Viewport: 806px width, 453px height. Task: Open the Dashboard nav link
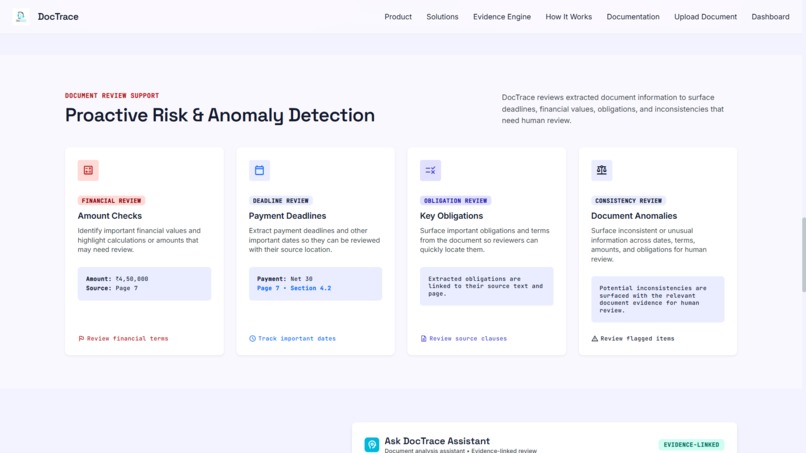pyautogui.click(x=770, y=16)
